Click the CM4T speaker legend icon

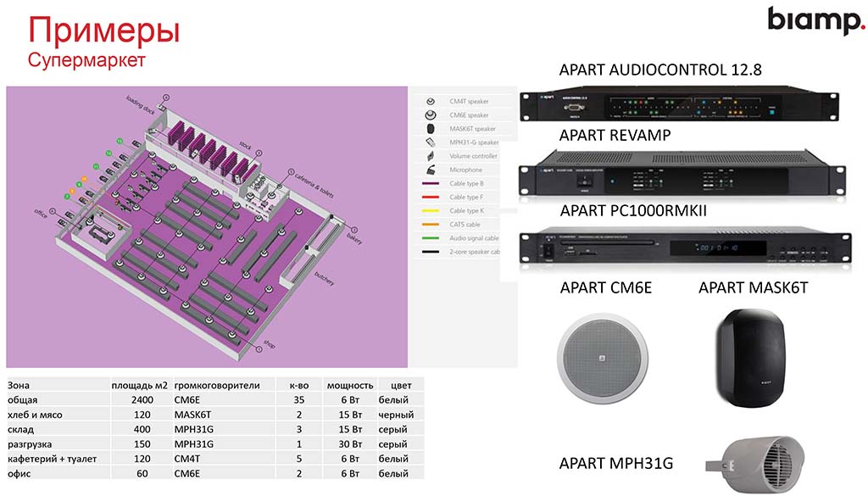click(430, 101)
